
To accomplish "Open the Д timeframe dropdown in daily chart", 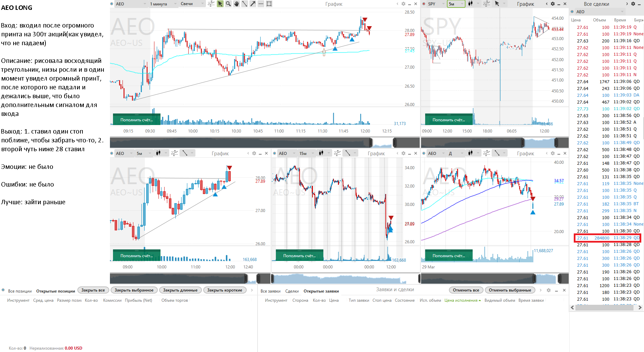I will pyautogui.click(x=456, y=153).
